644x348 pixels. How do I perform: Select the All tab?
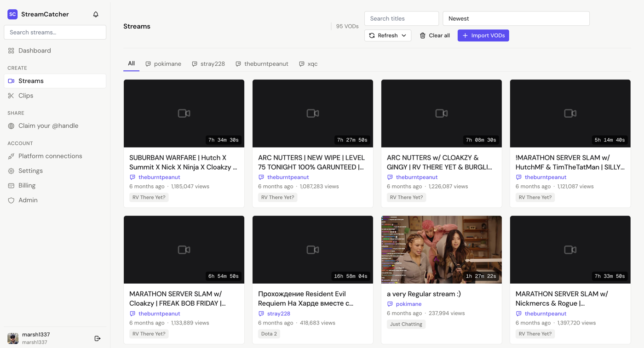[x=131, y=63]
